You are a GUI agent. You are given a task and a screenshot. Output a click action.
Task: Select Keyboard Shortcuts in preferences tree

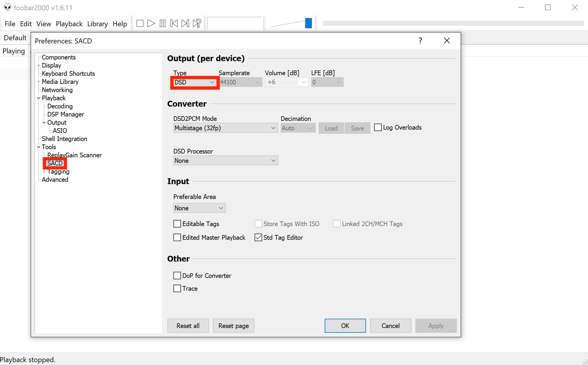point(68,74)
